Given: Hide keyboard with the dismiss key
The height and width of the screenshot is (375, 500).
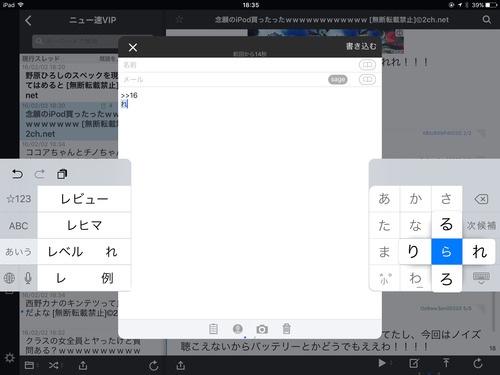Looking at the screenshot, I should [481, 278].
